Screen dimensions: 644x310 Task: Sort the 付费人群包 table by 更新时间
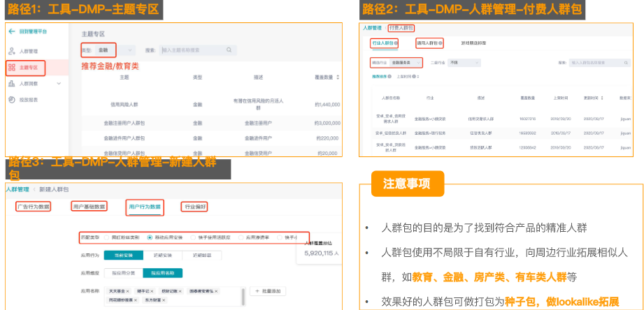click(602, 98)
